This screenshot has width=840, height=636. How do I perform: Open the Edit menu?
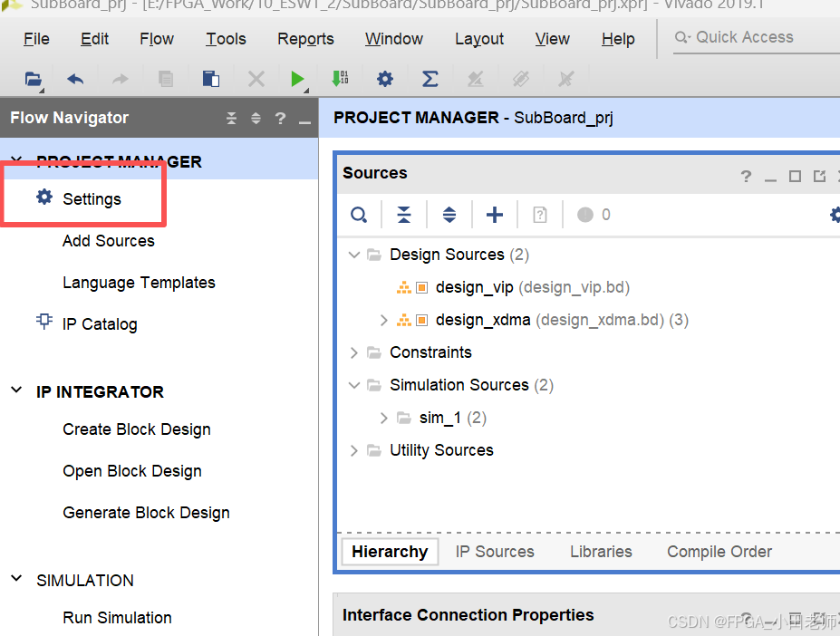[95, 39]
